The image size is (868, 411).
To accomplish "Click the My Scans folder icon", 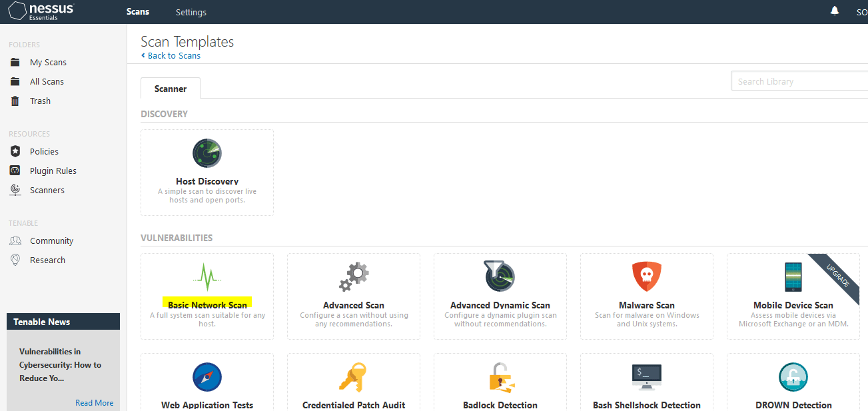I will 15,62.
